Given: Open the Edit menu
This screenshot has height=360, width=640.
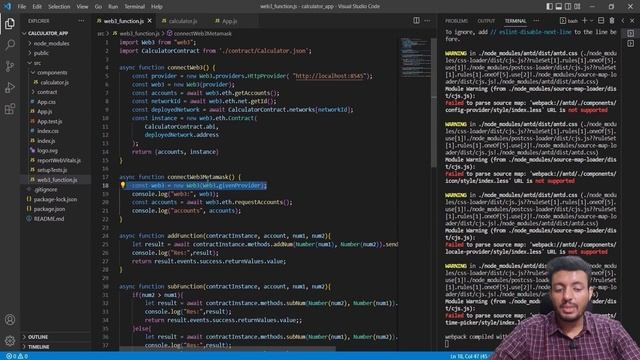Looking at the screenshot, I should click(37, 7).
